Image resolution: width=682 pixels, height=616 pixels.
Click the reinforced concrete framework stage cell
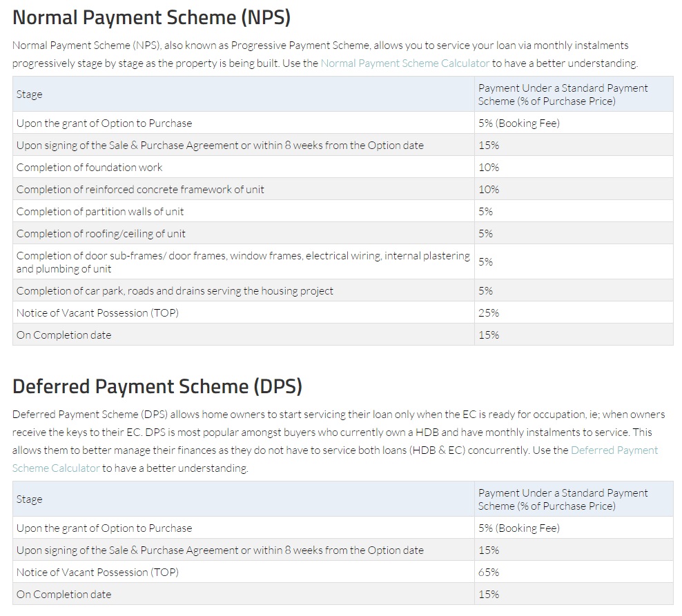click(140, 189)
